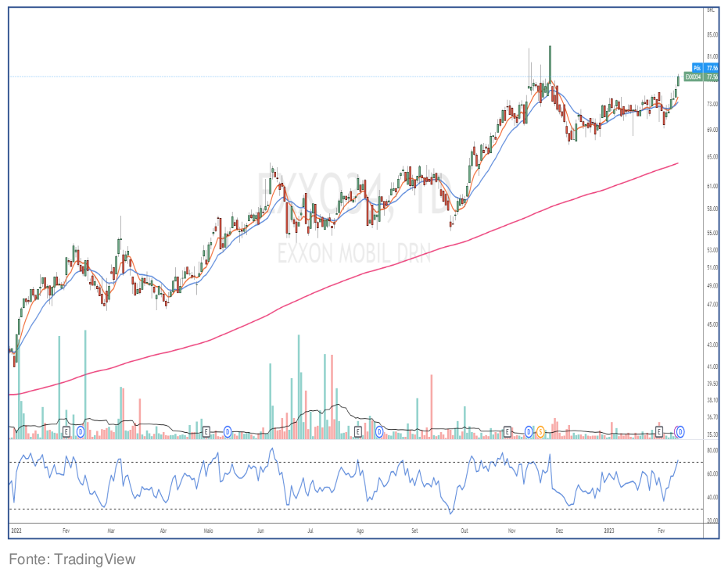The height and width of the screenshot is (572, 728).
Task: Click the E earnings marker near Maio
Action: click(206, 432)
